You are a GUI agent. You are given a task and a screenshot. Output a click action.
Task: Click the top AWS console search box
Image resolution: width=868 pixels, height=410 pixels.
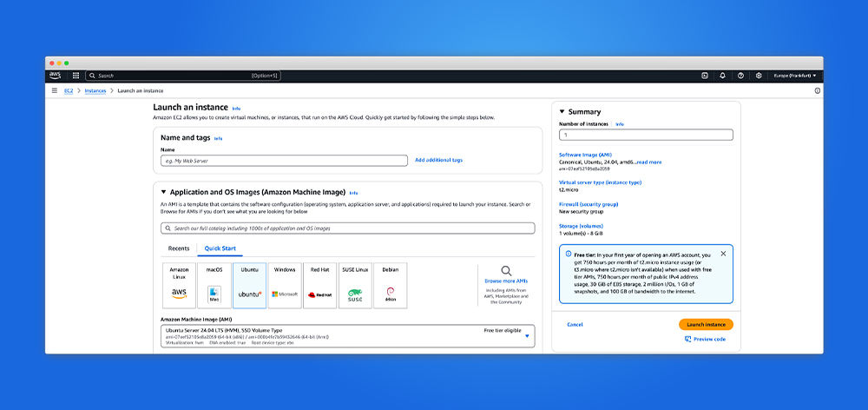tap(182, 76)
